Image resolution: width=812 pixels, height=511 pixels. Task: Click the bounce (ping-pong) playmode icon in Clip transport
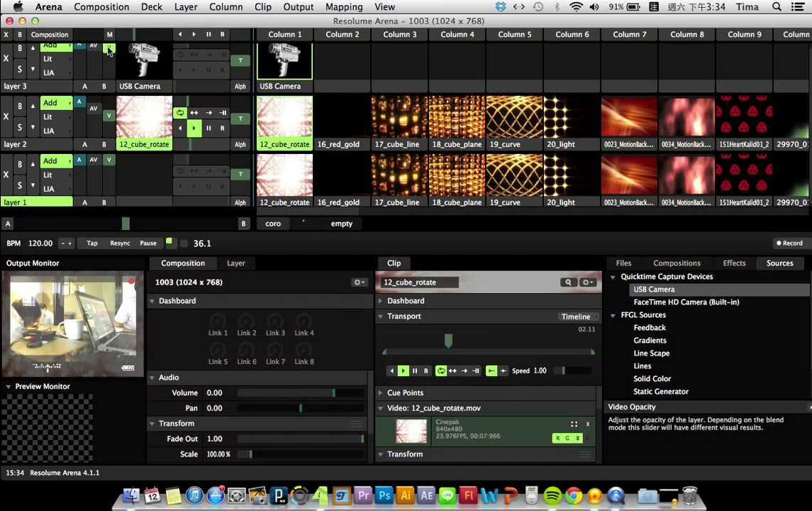point(452,370)
